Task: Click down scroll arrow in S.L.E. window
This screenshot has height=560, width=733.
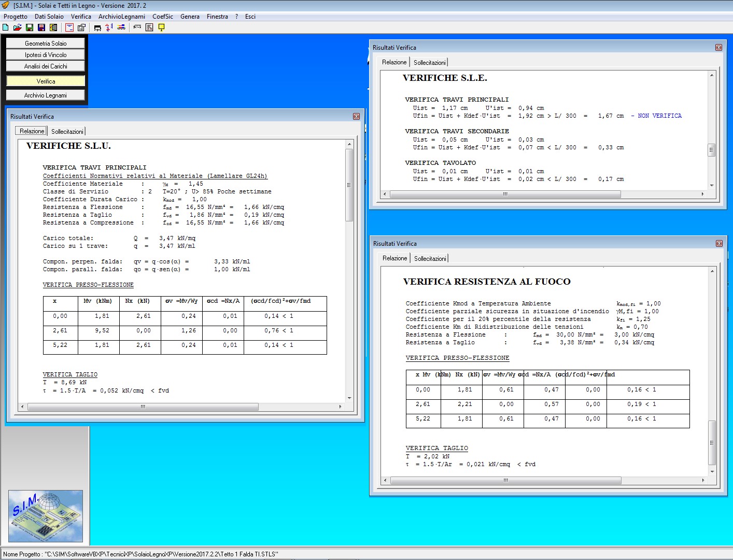Action: click(712, 185)
